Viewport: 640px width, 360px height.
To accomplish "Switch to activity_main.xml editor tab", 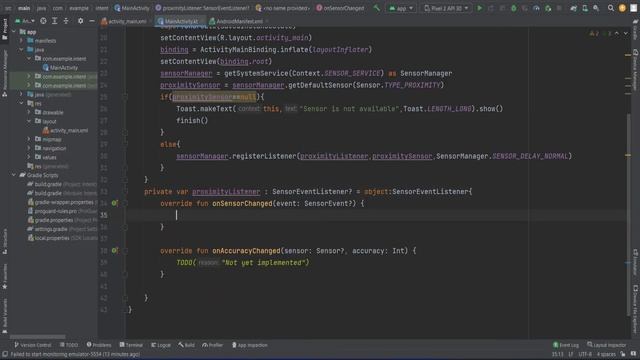I will click(x=124, y=21).
